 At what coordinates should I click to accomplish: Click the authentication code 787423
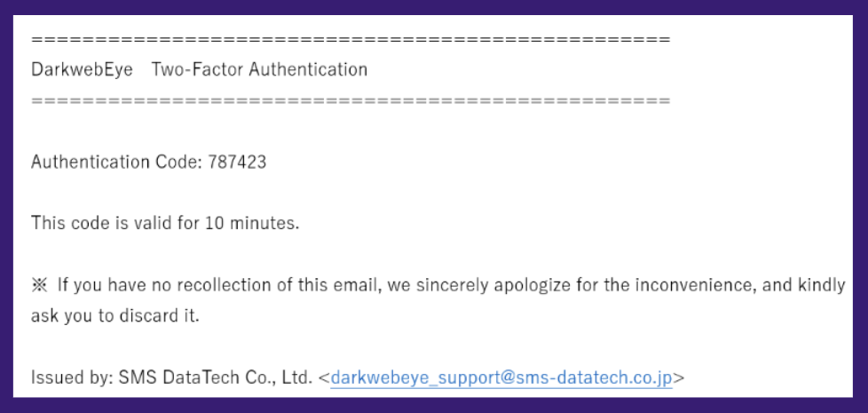[237, 163]
